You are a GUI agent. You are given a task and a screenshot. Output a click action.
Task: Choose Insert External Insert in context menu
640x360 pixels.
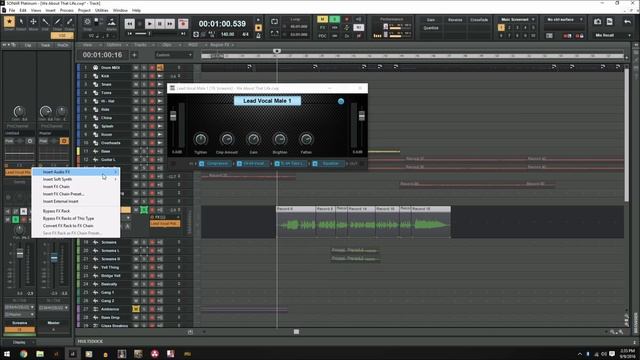(x=76, y=201)
